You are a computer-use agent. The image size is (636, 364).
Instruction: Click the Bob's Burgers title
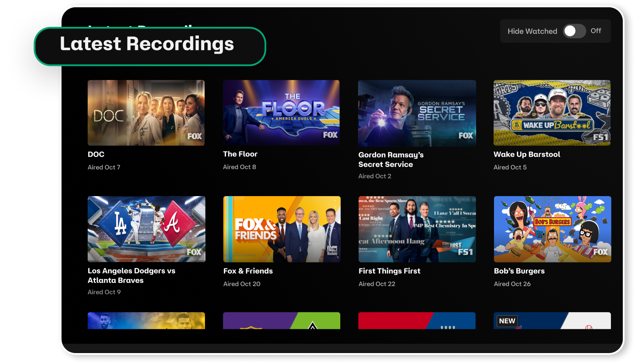(519, 271)
